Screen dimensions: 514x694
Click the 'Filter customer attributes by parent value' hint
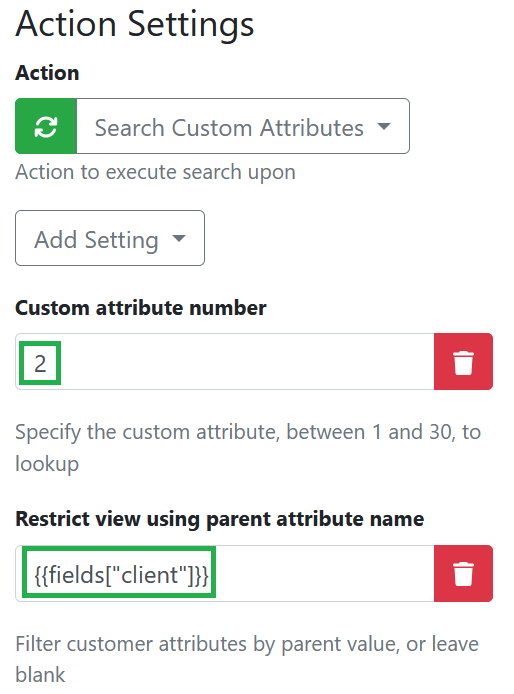247,659
